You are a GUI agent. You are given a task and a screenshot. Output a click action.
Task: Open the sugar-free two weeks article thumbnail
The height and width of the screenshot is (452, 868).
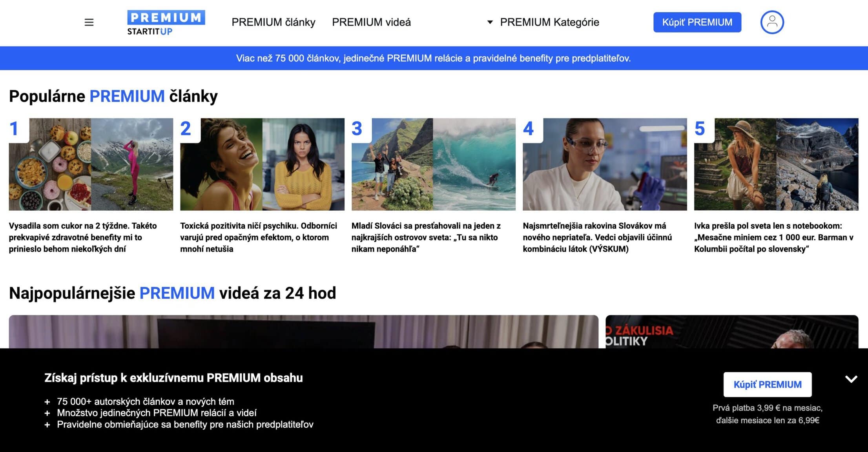tap(91, 164)
